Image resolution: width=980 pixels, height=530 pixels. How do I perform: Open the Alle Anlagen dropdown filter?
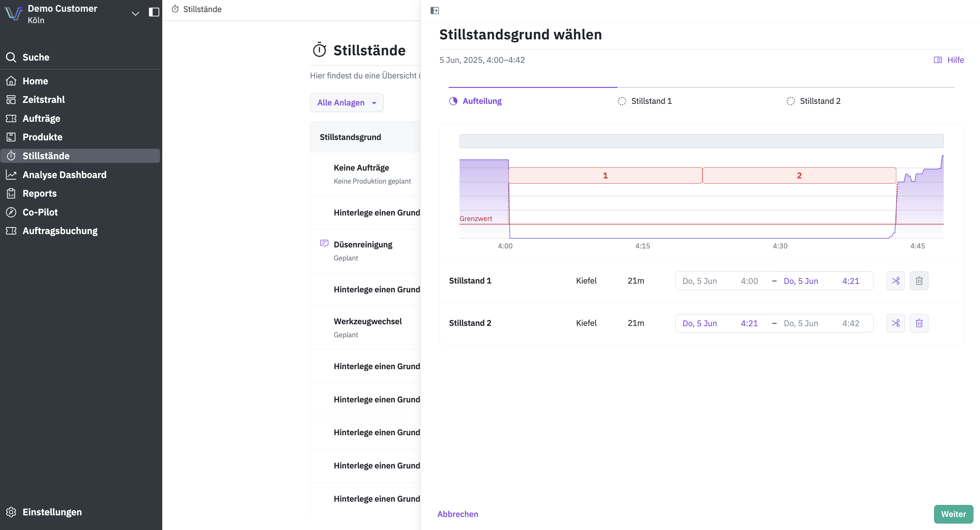tap(347, 103)
